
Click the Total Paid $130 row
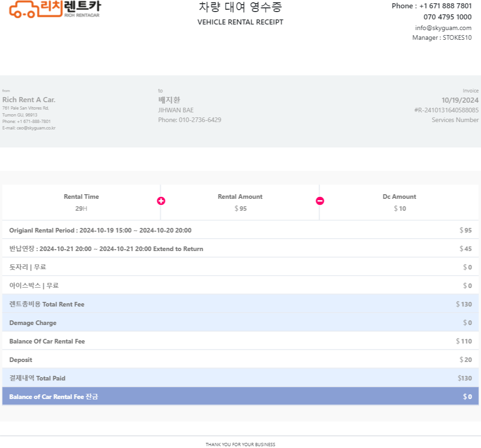click(240, 378)
